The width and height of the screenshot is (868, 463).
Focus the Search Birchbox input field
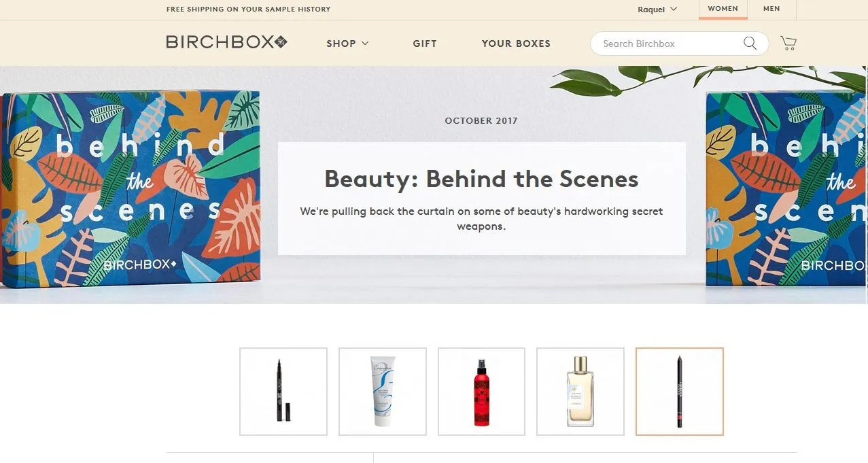tap(670, 44)
